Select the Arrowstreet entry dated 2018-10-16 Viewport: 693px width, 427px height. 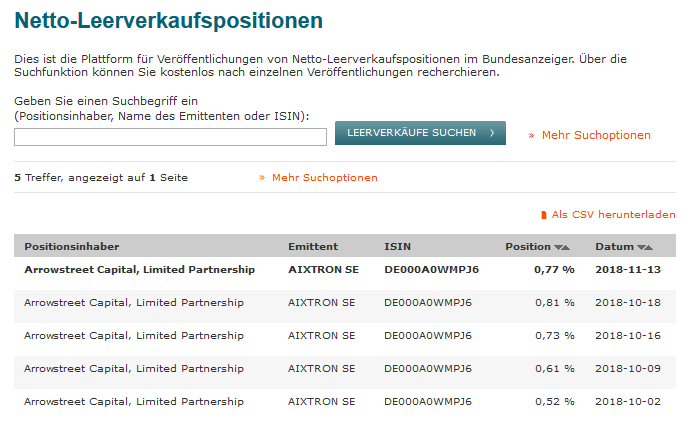(133, 336)
